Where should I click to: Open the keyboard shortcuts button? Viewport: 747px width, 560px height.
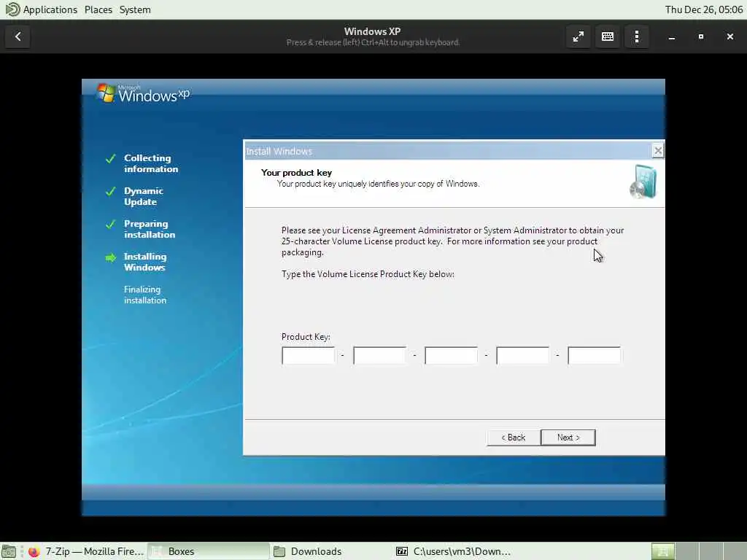point(608,36)
